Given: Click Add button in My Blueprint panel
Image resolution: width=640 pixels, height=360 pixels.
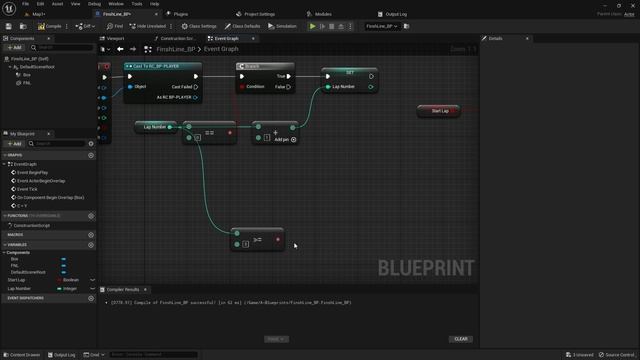Looking at the screenshot, I should click(x=14, y=144).
